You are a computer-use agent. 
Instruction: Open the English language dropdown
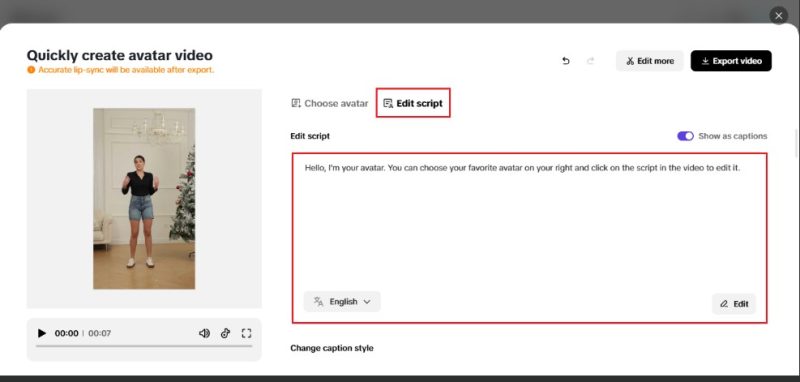[342, 301]
